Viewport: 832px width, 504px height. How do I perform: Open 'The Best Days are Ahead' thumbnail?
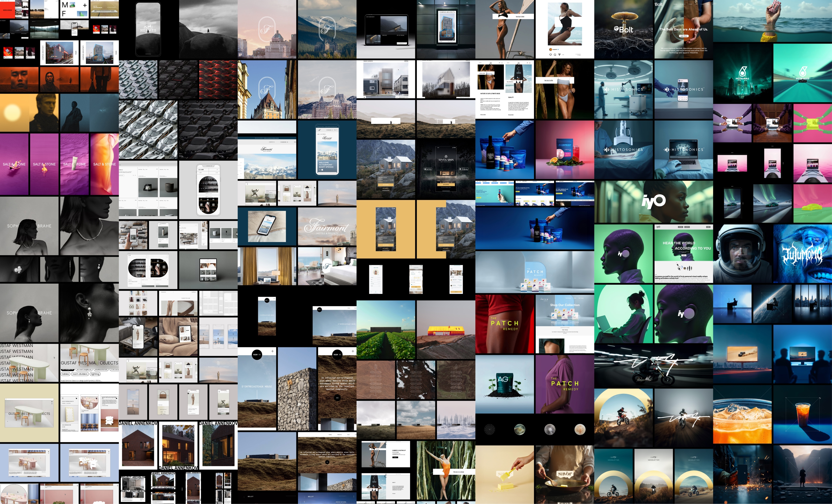(684, 29)
